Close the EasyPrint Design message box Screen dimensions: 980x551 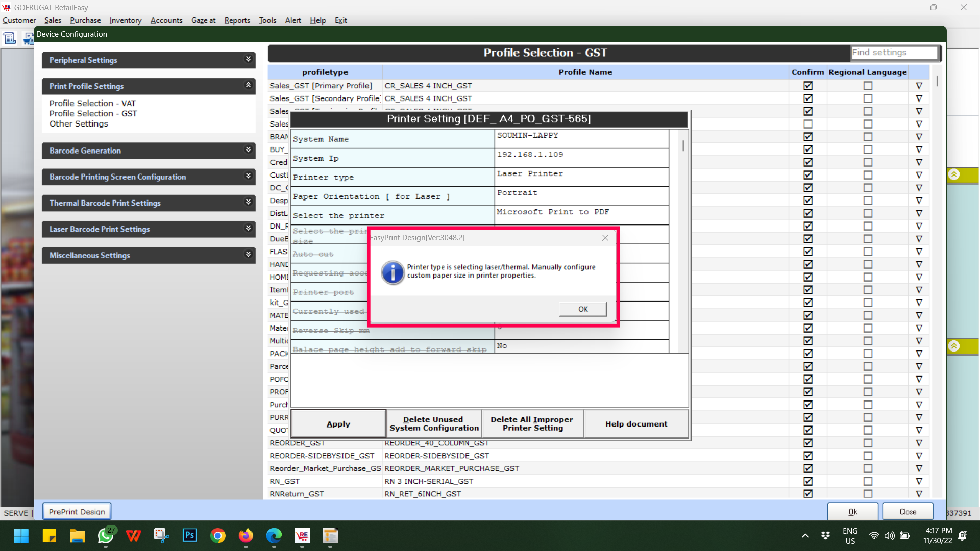point(605,238)
